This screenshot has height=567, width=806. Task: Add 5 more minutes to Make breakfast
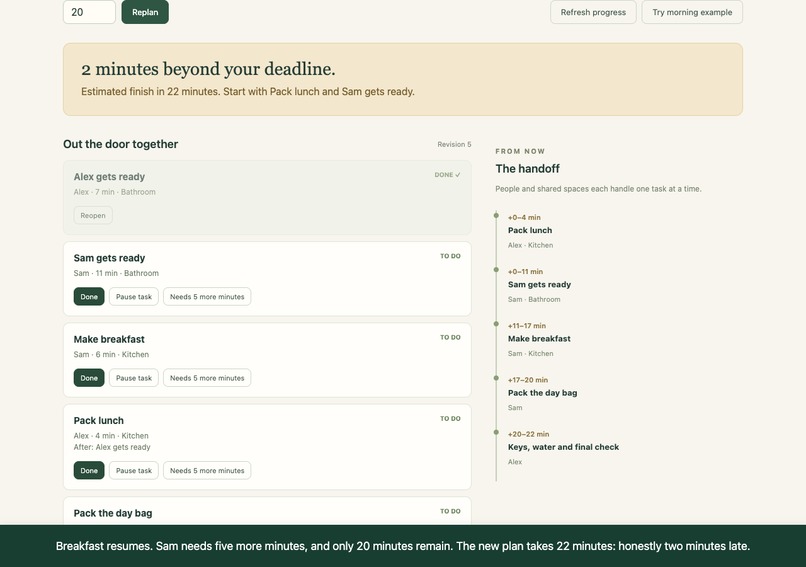207,378
